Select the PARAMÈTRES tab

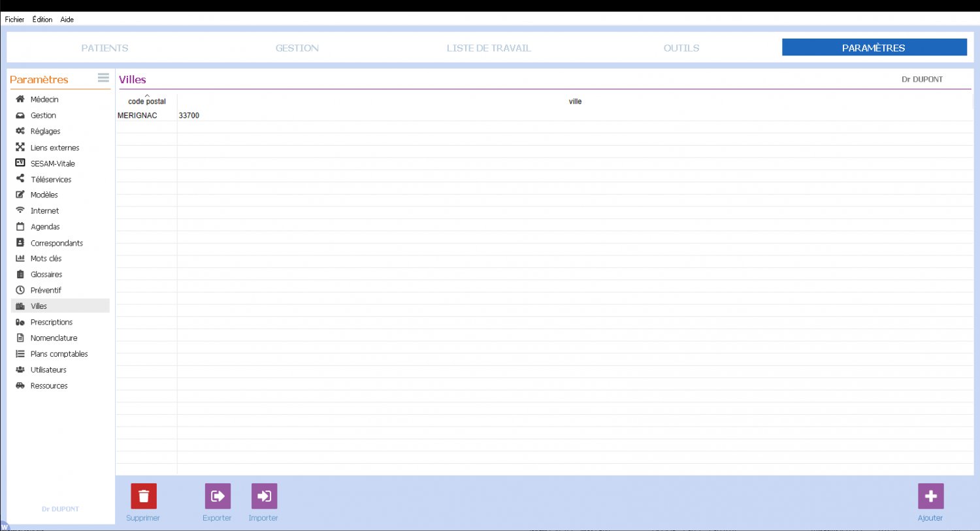[x=874, y=47]
